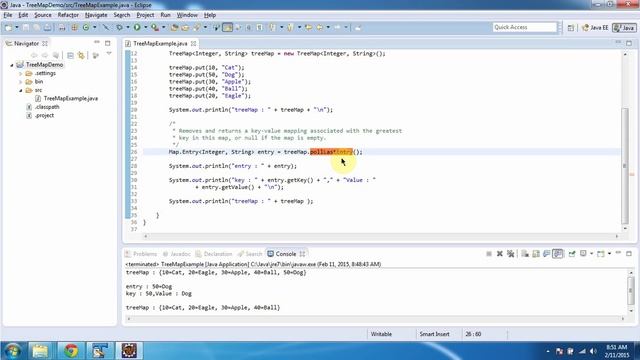
Task: Toggle Show Console on output change
Action: [558, 254]
